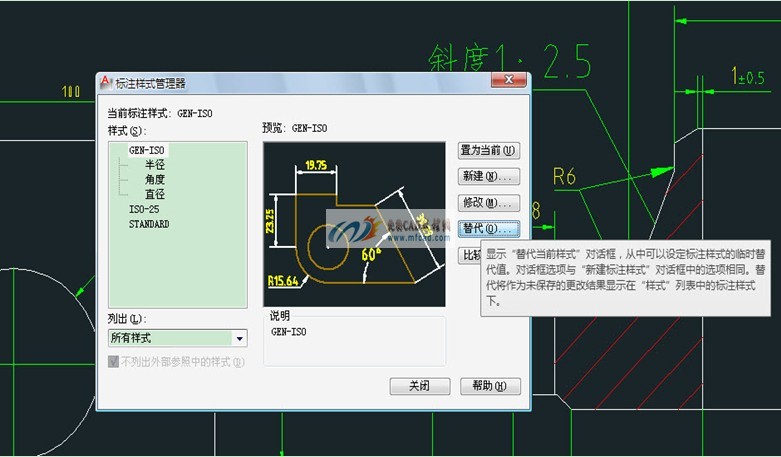Select the 角度 sub-style
The height and width of the screenshot is (457, 781).
click(155, 179)
